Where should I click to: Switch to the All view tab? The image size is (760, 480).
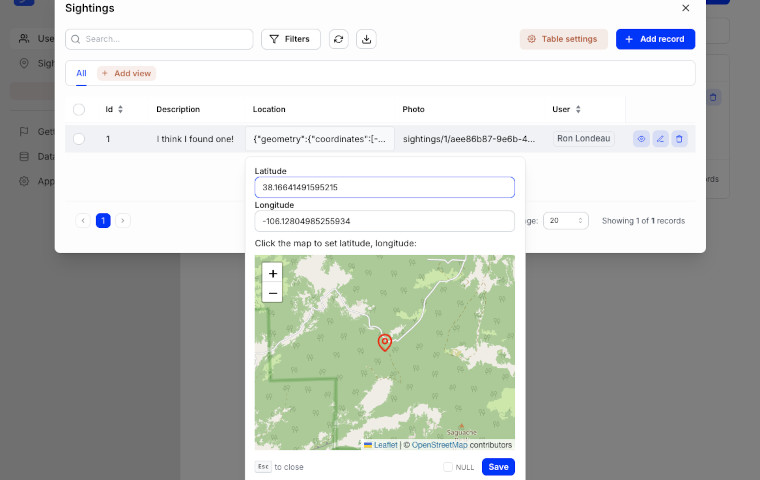81,73
